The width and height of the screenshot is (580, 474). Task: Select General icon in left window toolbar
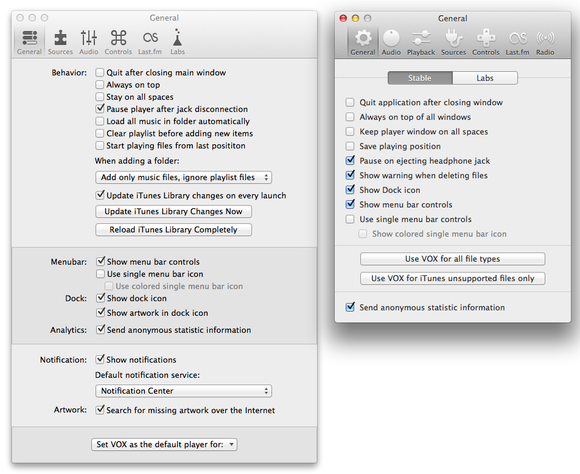[x=29, y=42]
